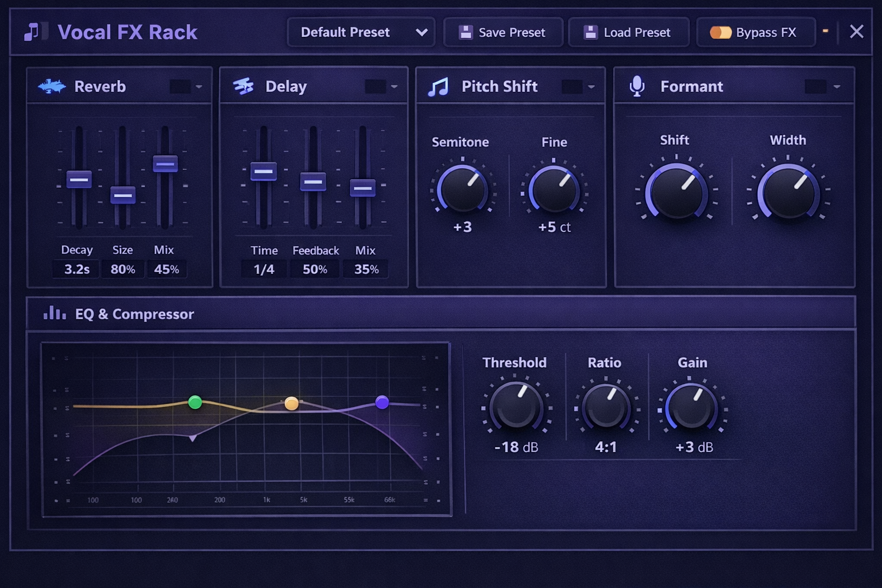
Task: Click the Vocal FX Rack music note logo
Action: tap(33, 32)
